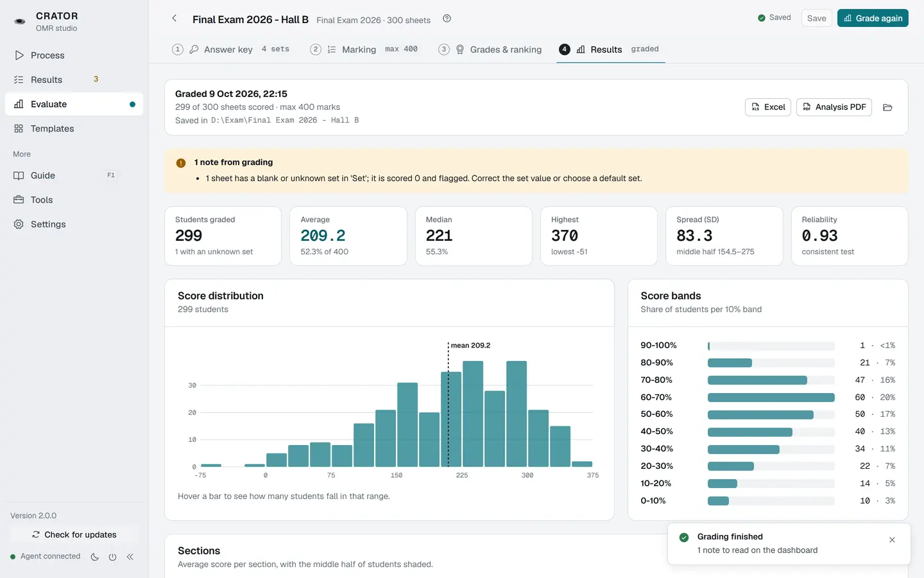Image resolution: width=924 pixels, height=578 pixels.
Task: Go back using the left chevron arrow
Action: (x=175, y=19)
